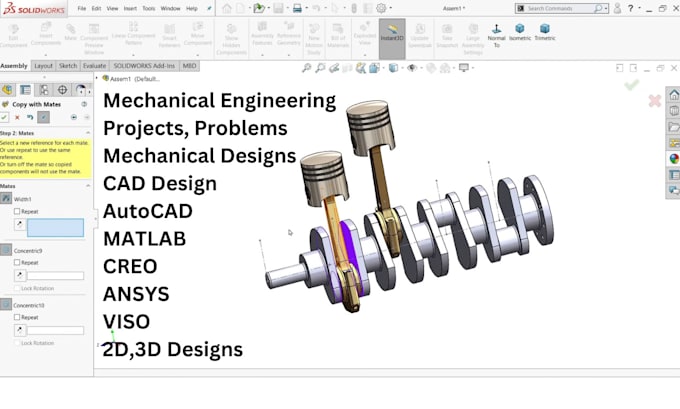Screen dimensions: 680x409
Task: Click Take Snapshot tool
Action: (447, 36)
